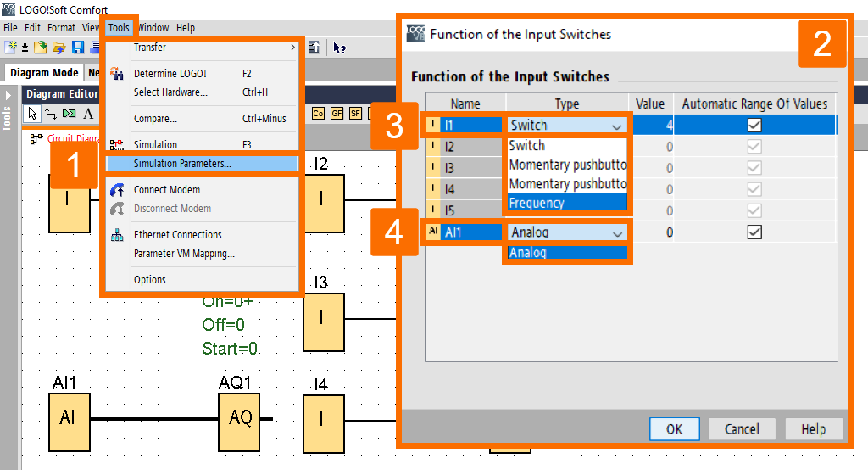Open the dropdown arrow beside the New icon
Screen dimensions: 868x470
point(25,48)
